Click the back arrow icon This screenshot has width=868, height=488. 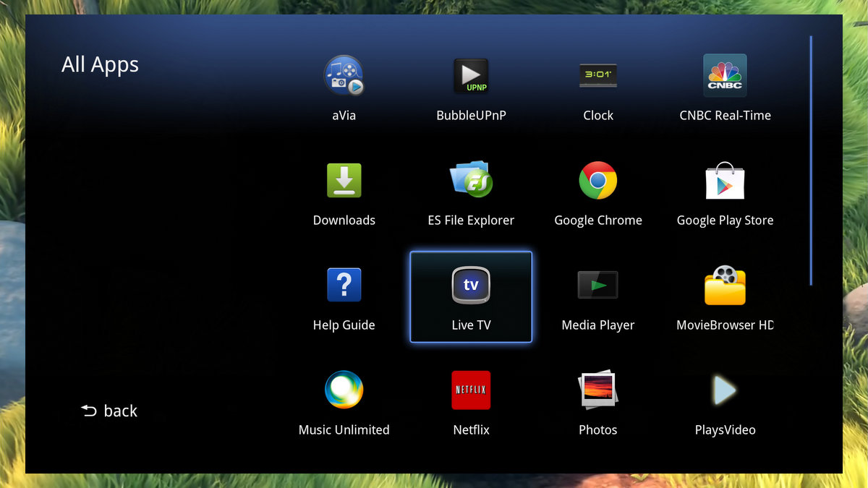pos(88,411)
